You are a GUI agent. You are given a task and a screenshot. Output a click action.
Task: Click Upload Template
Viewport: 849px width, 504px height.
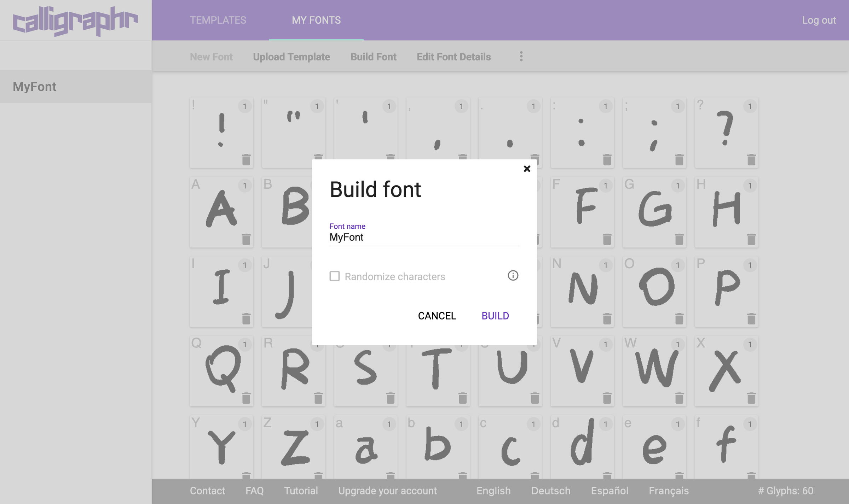[x=291, y=57]
